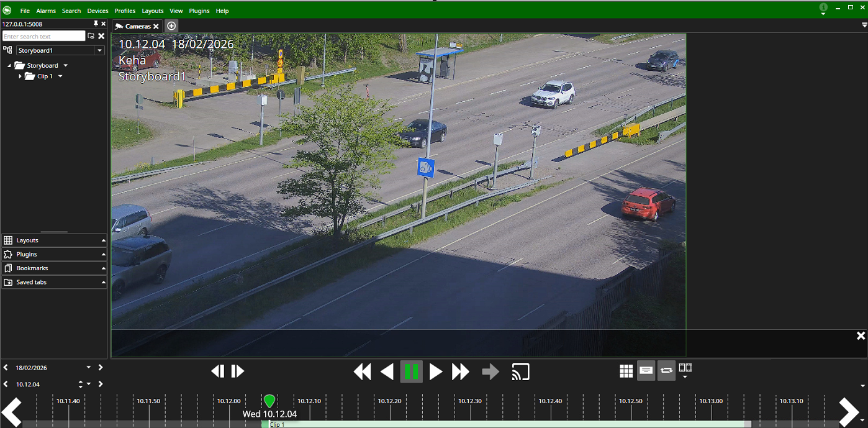Viewport: 868px width, 428px height.
Task: Click the green timeline position marker
Action: [269, 401]
